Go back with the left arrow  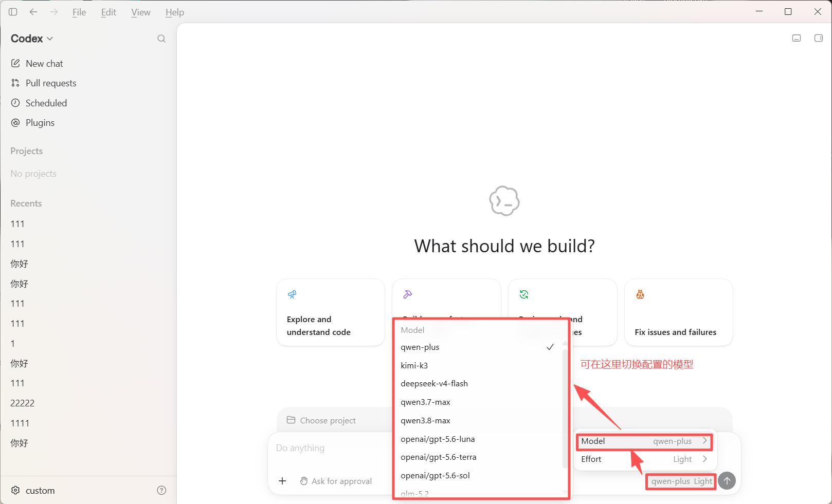[x=33, y=12]
